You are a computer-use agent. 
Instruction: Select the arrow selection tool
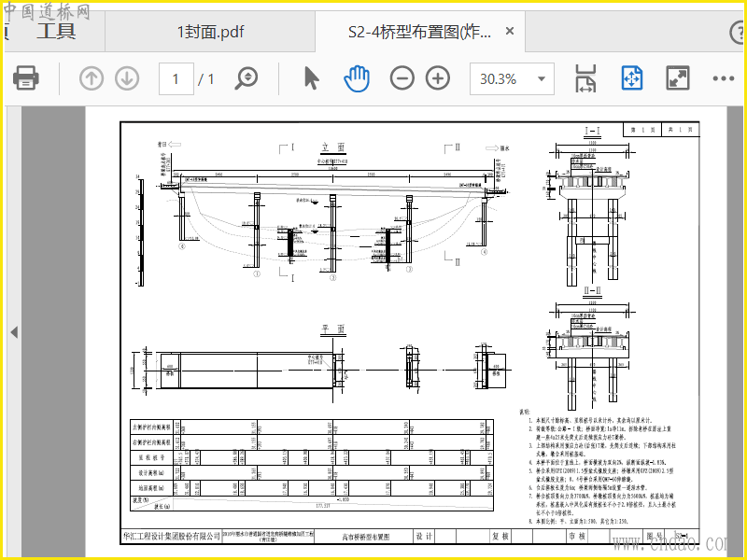pos(312,78)
